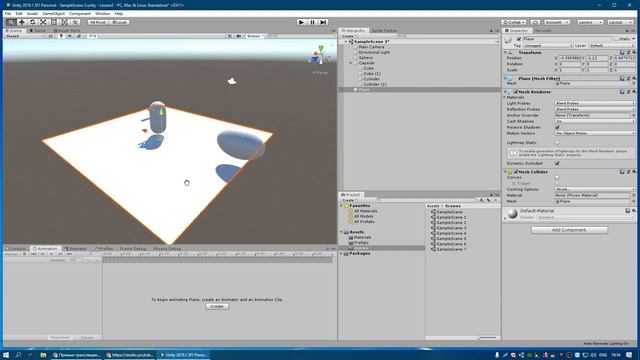Open the Layout dropdown
Viewport: 640px width, 360px height.
click(619, 22)
